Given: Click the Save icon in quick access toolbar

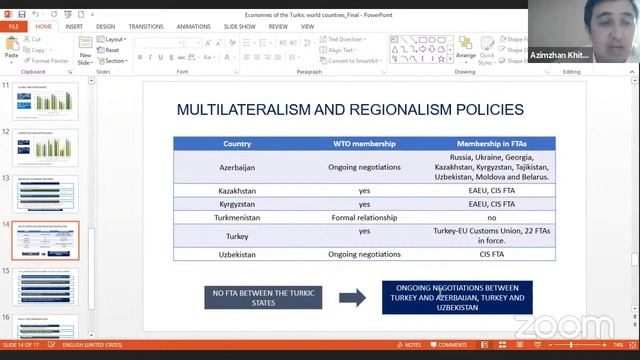Looking at the screenshot, I should coord(22,14).
